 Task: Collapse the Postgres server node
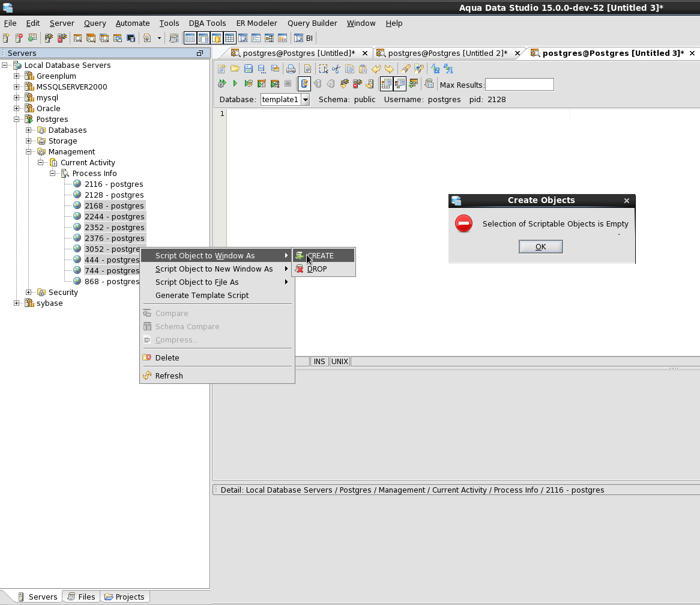pos(17,120)
